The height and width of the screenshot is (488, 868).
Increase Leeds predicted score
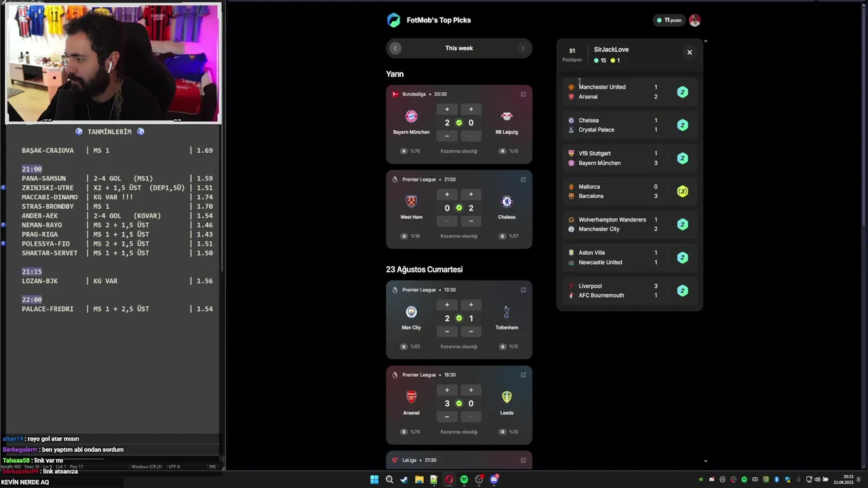[x=471, y=390]
